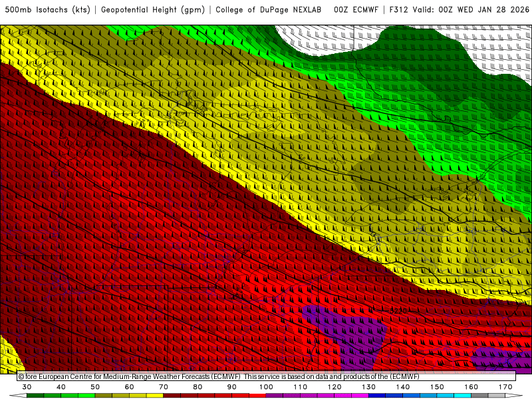Click the legend value '60'
Screen dimensions: 532x399
click(129, 387)
